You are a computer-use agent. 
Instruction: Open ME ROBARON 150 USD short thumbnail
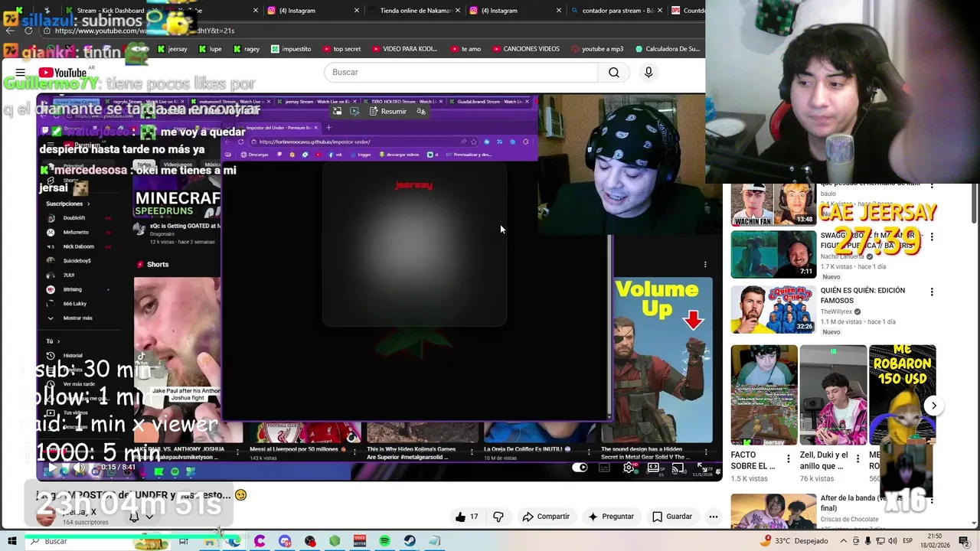[x=902, y=395]
